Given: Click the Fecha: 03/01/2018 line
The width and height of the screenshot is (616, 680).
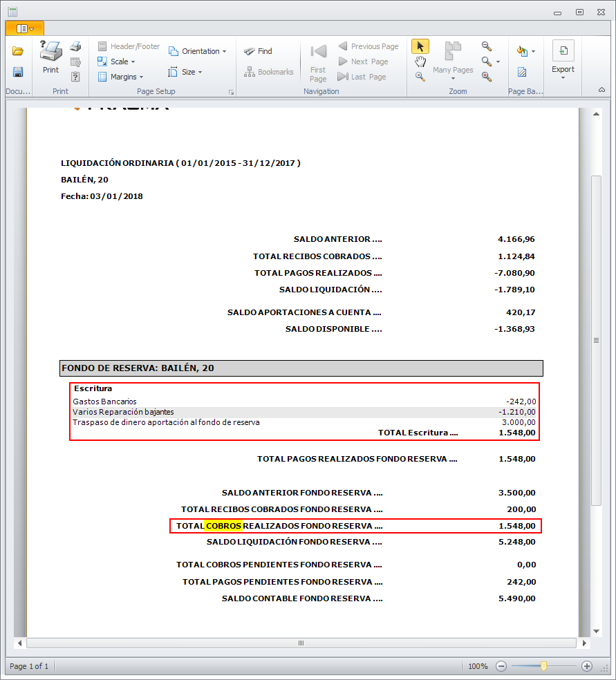Looking at the screenshot, I should pos(102,196).
